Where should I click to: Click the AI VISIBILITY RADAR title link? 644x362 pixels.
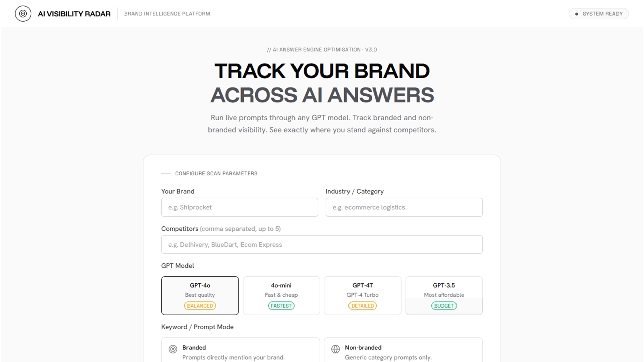pos(74,14)
